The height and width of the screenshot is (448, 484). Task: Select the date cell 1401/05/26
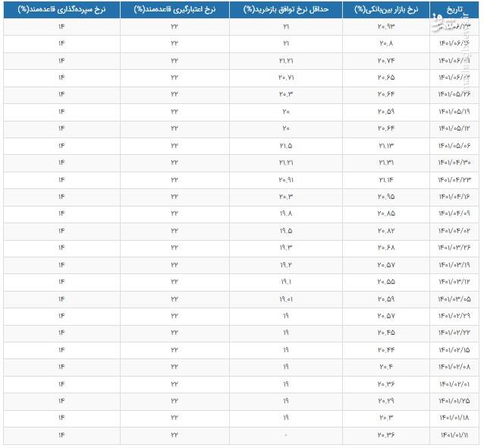(454, 94)
